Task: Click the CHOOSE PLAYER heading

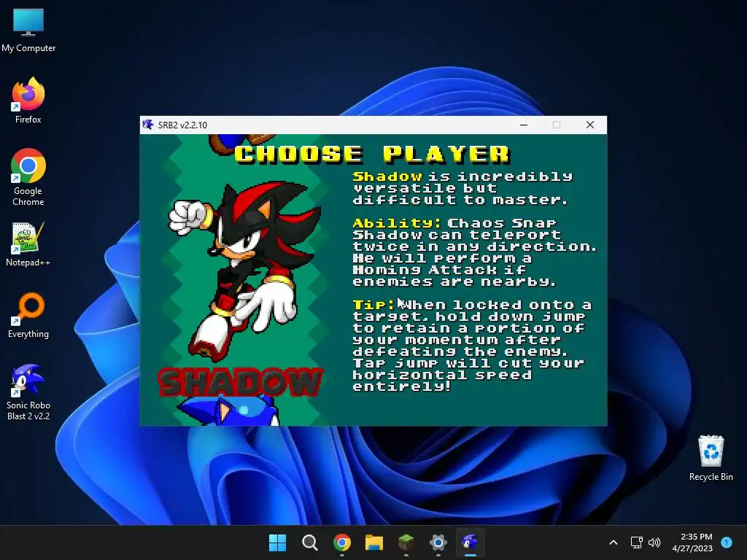Action: 372,154
